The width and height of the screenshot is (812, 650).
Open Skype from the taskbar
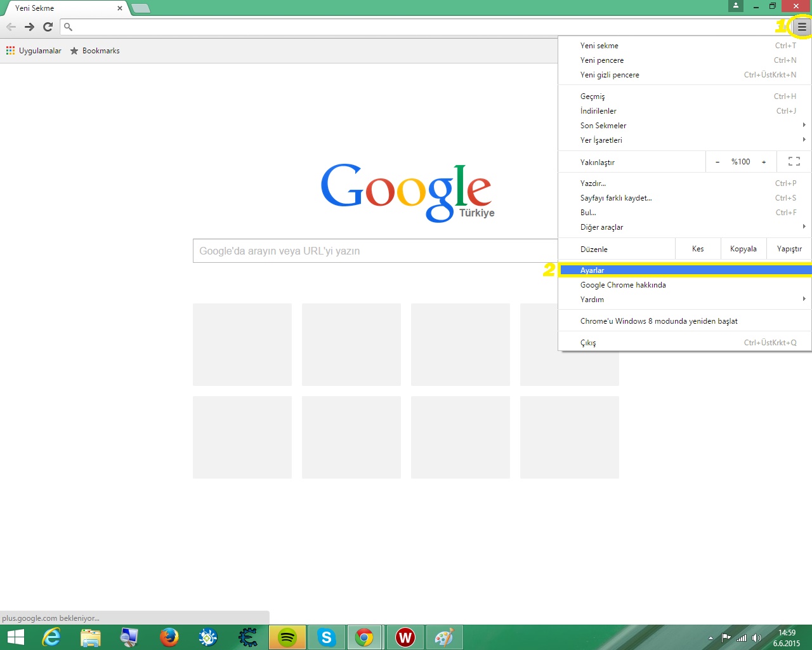[327, 637]
